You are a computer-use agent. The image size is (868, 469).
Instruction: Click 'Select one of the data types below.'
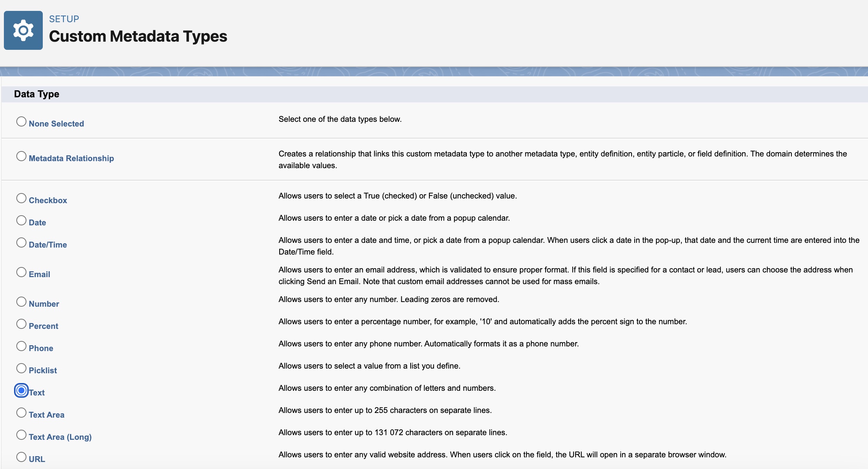point(340,119)
